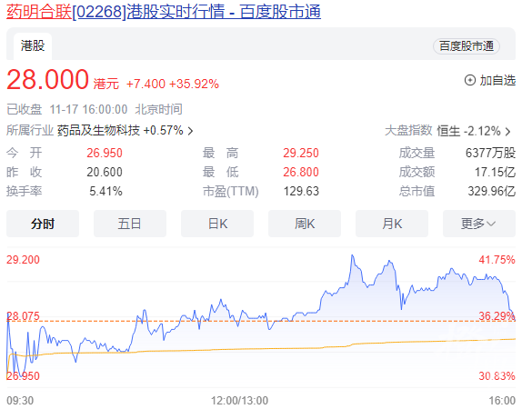Viewport: 532px width, 409px height.
Task: Click the 总市值 value 329.96亿
Action: point(492,191)
